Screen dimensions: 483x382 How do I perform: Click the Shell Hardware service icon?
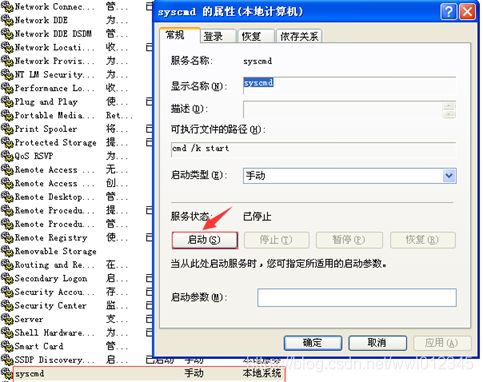[7, 333]
